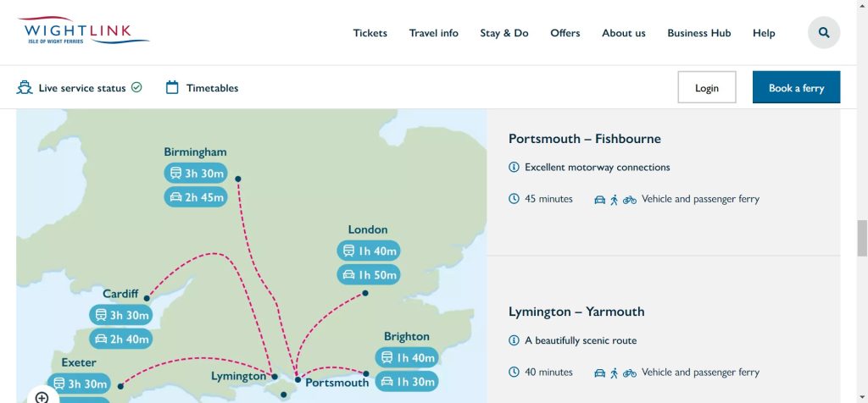Click the London train time badge 1h 40m

click(x=368, y=251)
